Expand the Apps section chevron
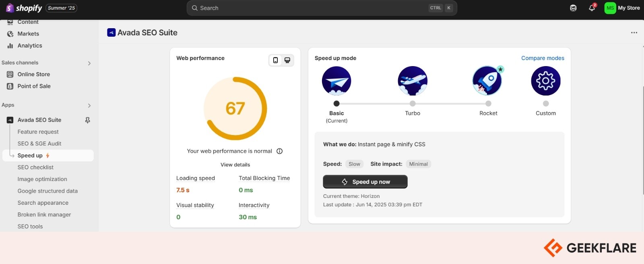 pos(89,106)
